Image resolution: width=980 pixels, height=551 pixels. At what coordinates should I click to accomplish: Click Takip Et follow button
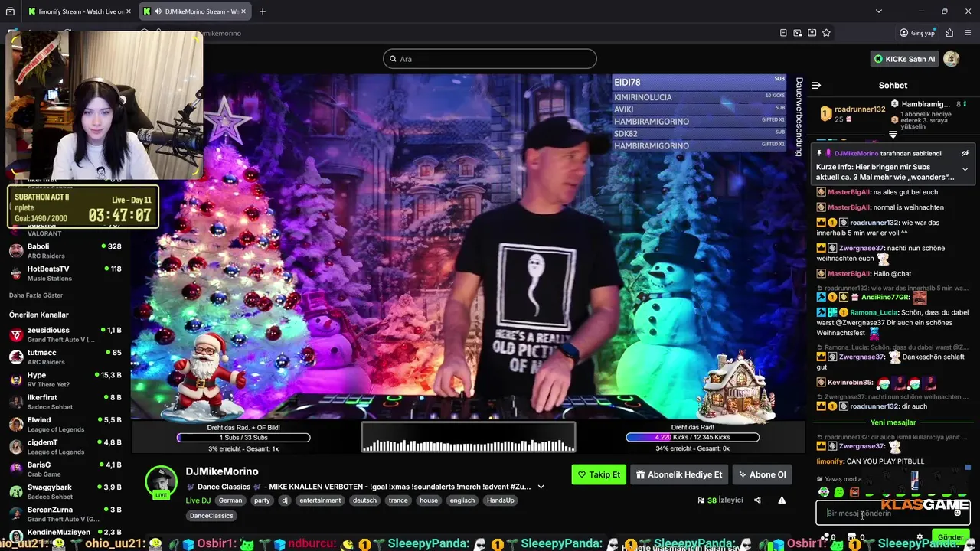click(599, 474)
